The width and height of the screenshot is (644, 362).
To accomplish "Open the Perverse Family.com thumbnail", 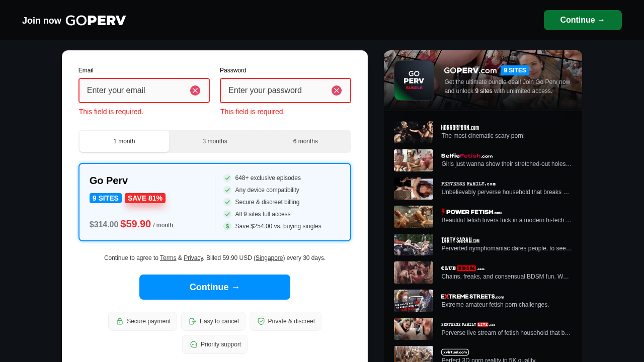I will click(x=414, y=189).
